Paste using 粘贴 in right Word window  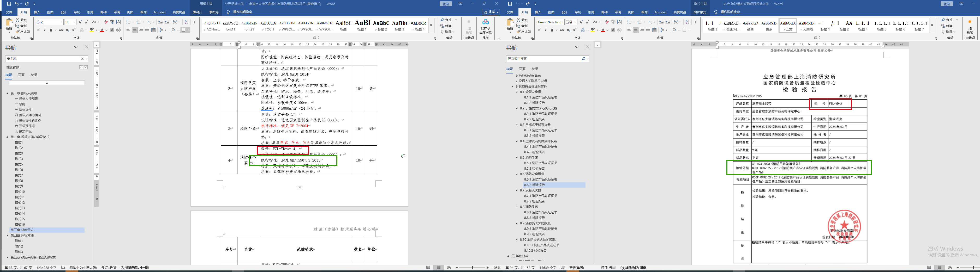pos(510,25)
